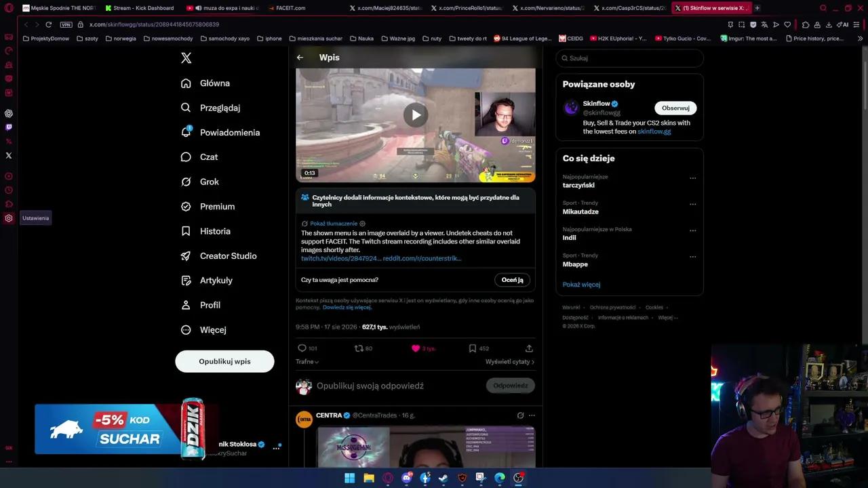868x488 pixels.
Task: Click Pokaż więcej under trends
Action: (x=581, y=285)
